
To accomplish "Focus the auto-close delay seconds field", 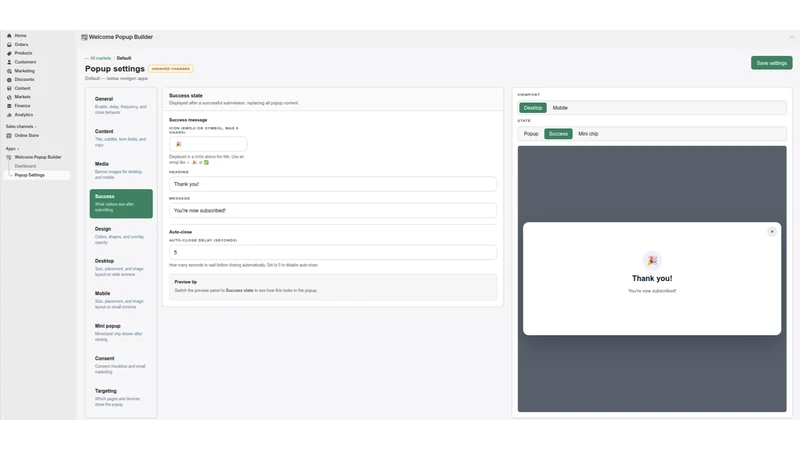I will (333, 253).
